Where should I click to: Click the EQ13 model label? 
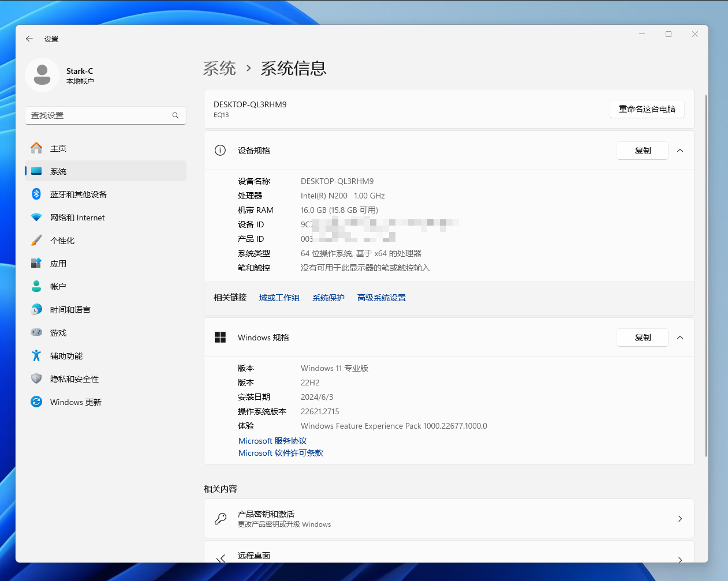click(x=221, y=115)
